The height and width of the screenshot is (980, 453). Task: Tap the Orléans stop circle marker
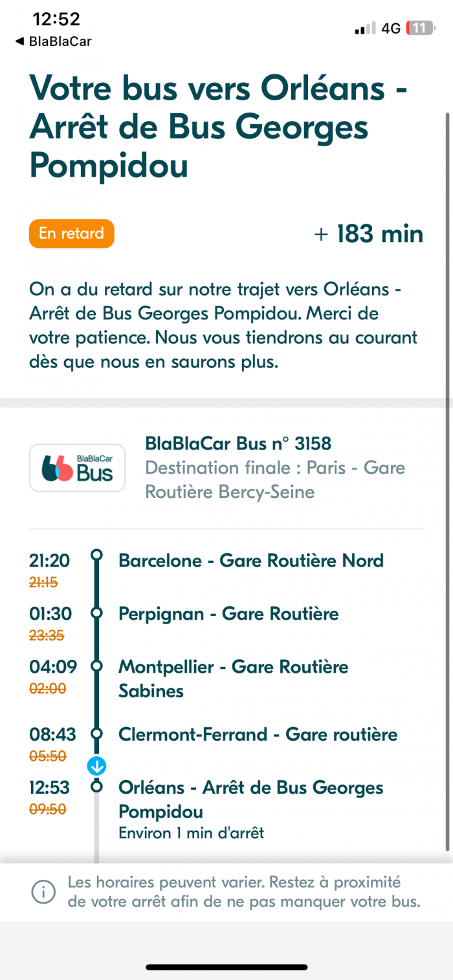97,787
